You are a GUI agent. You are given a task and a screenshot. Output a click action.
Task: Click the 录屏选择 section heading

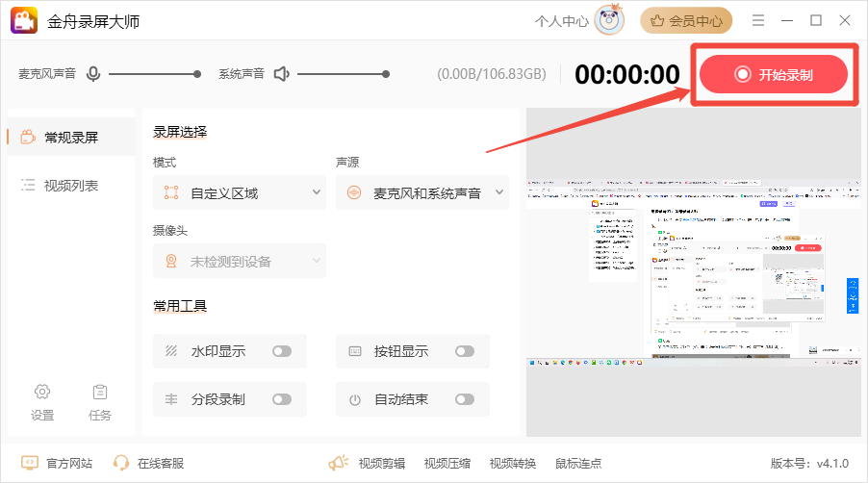coord(180,132)
